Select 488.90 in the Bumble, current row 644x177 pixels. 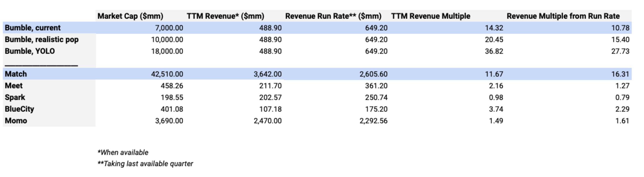click(x=270, y=28)
